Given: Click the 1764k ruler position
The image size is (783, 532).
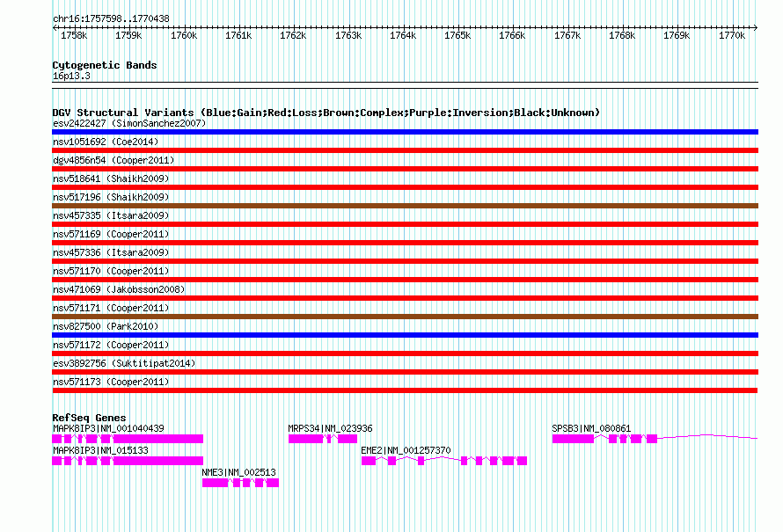Looking at the screenshot, I should tap(403, 36).
